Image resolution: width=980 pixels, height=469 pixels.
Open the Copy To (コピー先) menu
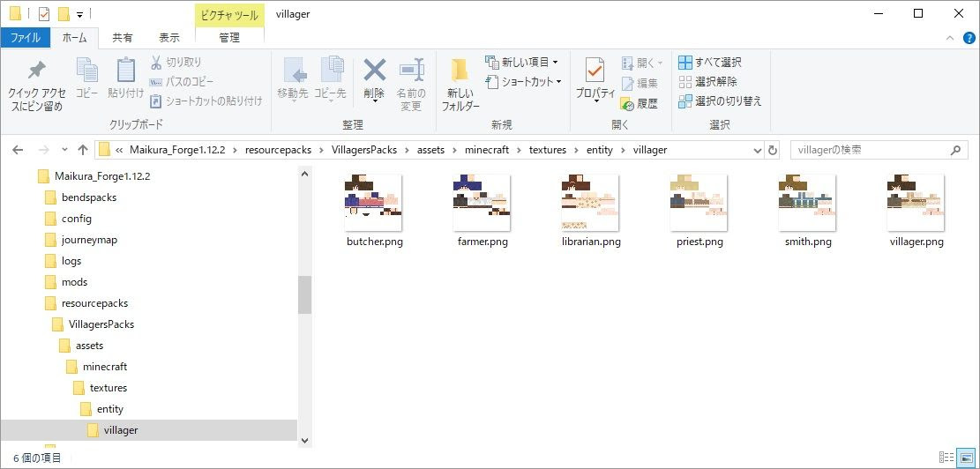click(x=329, y=80)
